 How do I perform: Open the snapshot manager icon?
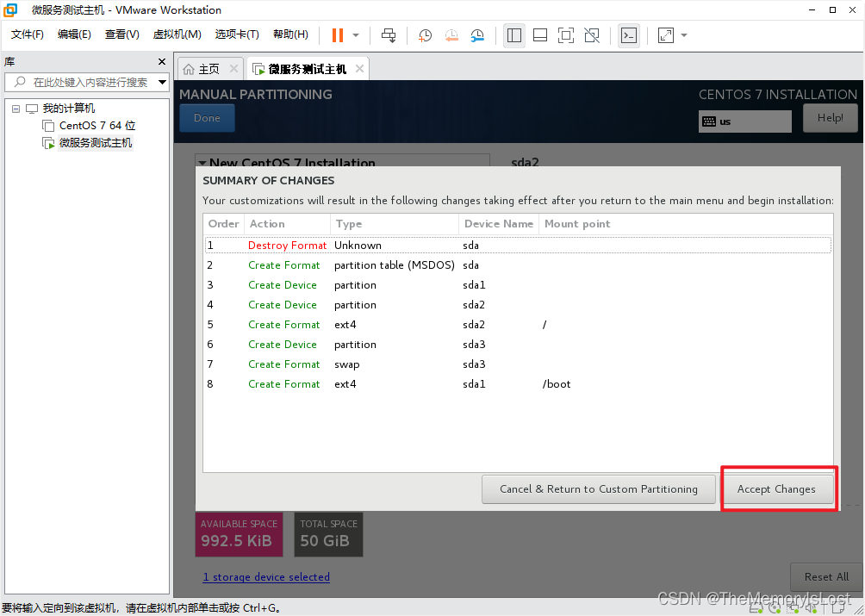pos(477,35)
